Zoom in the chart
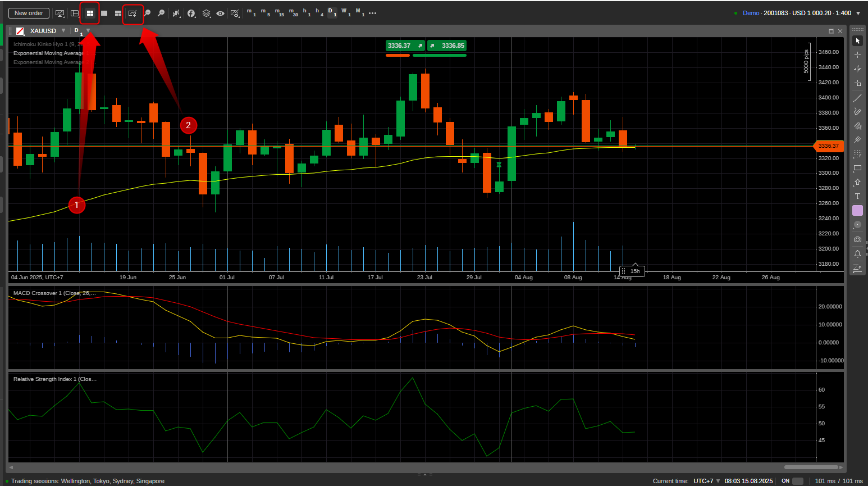The width and height of the screenshot is (868, 486). click(x=161, y=13)
